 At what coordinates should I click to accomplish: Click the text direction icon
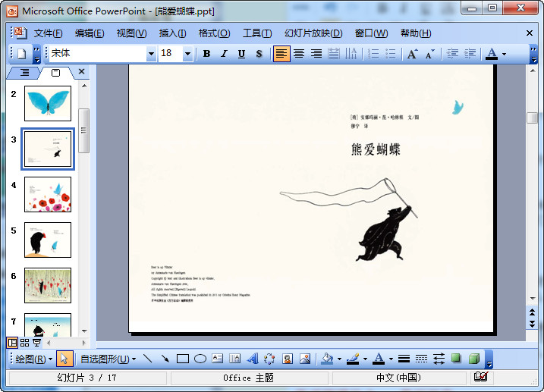(351, 54)
